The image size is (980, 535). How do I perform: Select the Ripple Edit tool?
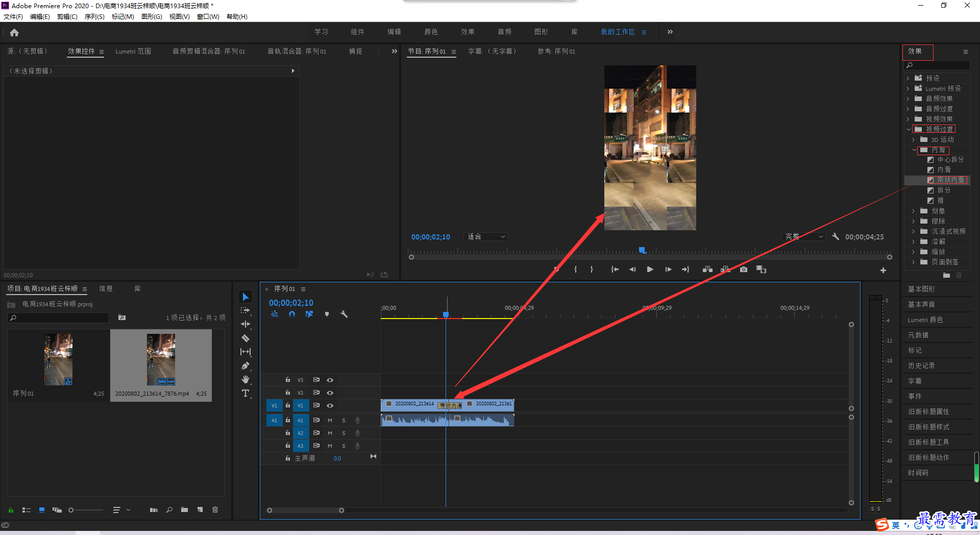click(246, 324)
